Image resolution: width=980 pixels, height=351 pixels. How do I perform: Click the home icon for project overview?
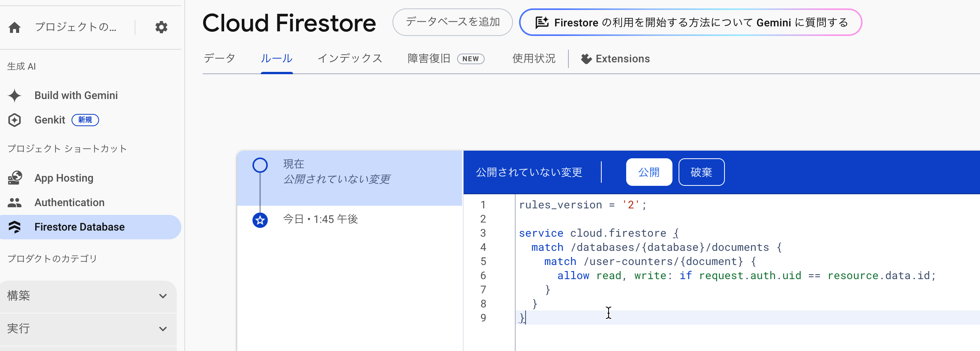(15, 28)
